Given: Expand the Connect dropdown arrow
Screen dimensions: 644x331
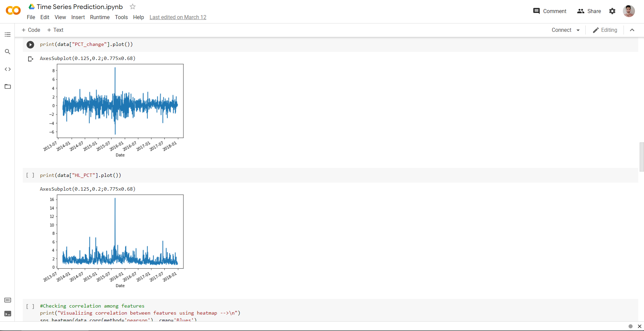Looking at the screenshot, I should click(x=578, y=30).
